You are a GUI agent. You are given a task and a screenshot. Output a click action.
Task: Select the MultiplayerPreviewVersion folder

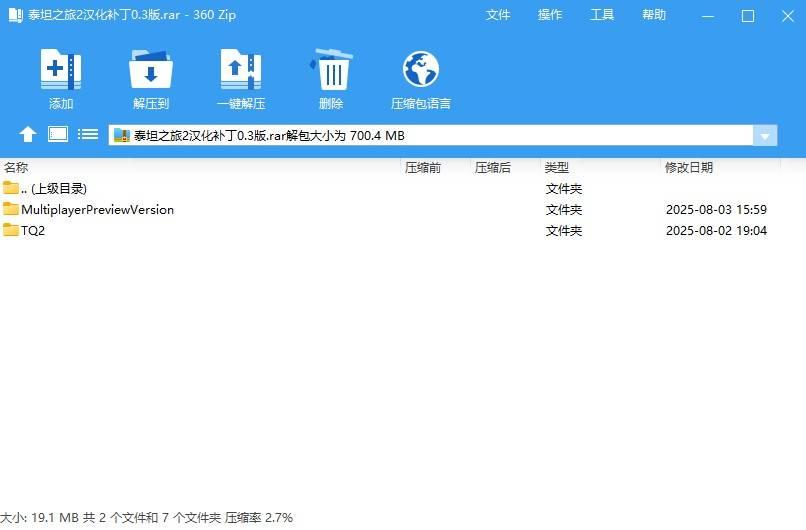pyautogui.click(x=97, y=210)
